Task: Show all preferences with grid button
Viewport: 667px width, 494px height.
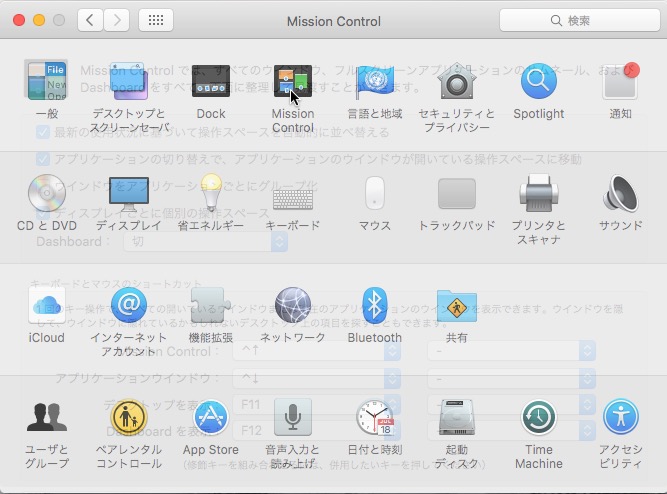Action: click(156, 20)
